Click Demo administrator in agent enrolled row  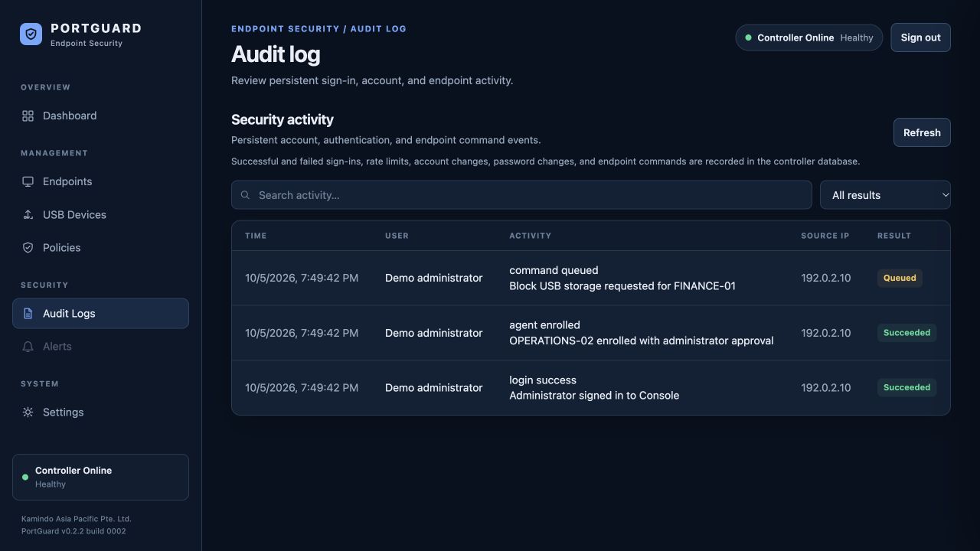click(433, 333)
